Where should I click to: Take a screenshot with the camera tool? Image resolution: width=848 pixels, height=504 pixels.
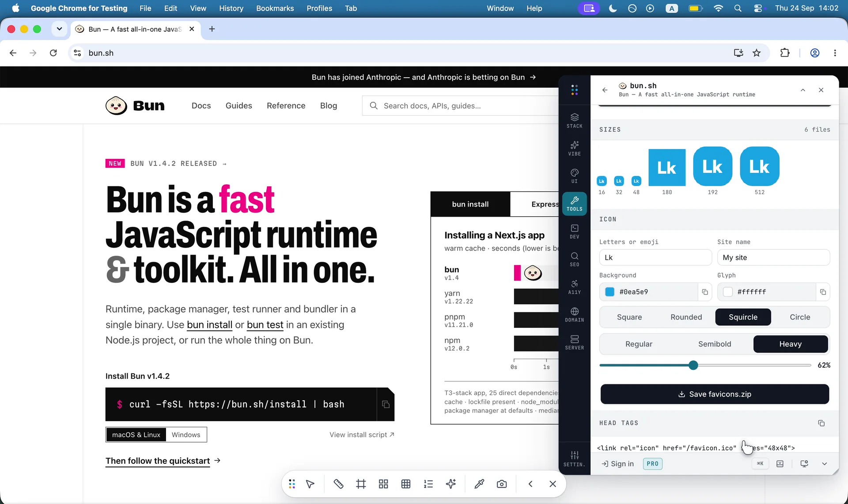coord(502,484)
